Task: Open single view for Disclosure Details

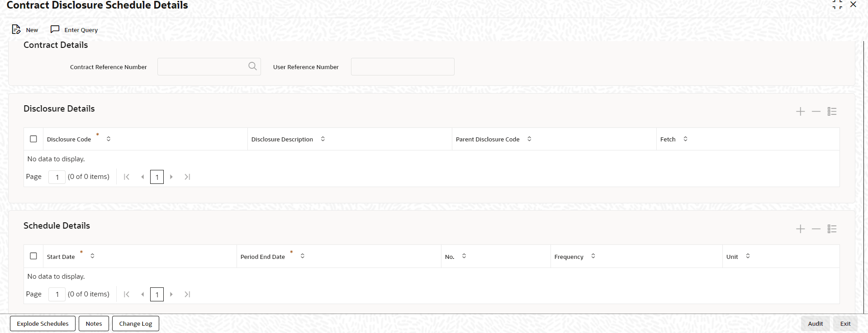Action: coord(832,112)
